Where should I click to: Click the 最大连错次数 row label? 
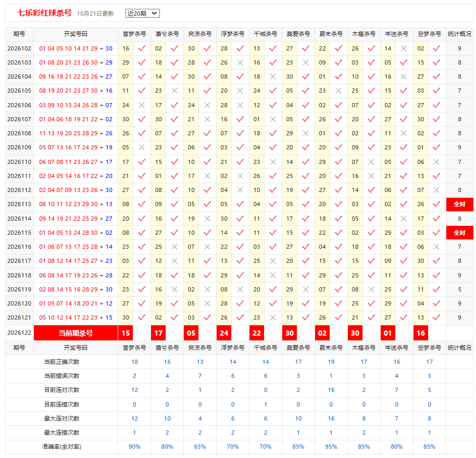[61, 432]
